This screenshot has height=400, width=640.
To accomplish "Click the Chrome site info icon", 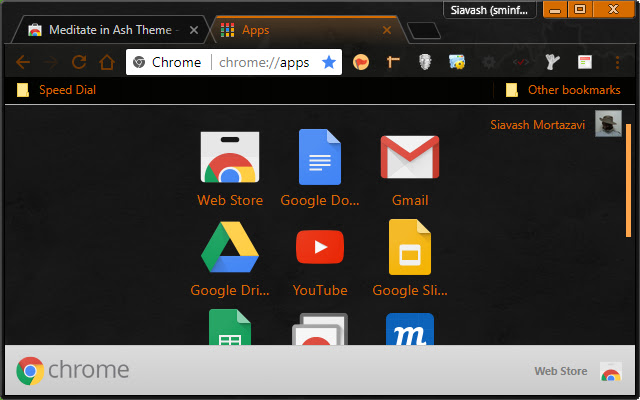I will 139,62.
